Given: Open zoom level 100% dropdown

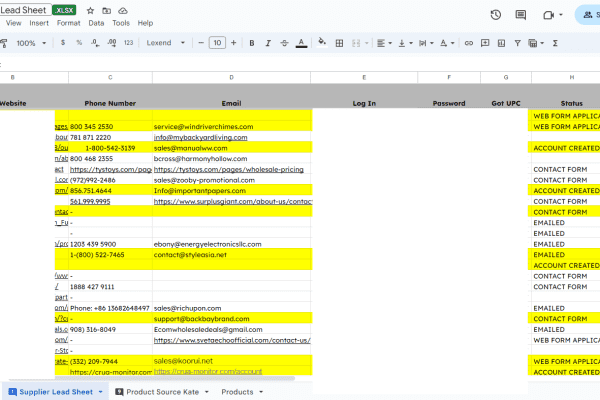Looking at the screenshot, I should click(x=31, y=43).
